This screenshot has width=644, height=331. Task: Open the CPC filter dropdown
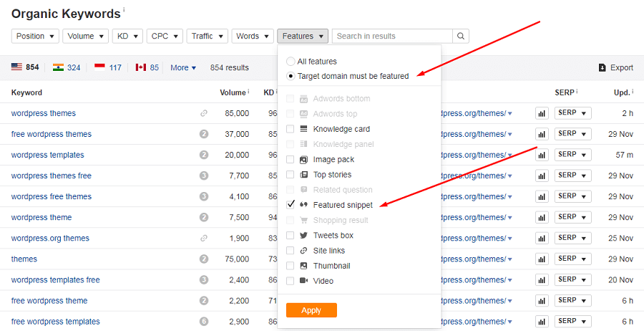[x=165, y=37]
